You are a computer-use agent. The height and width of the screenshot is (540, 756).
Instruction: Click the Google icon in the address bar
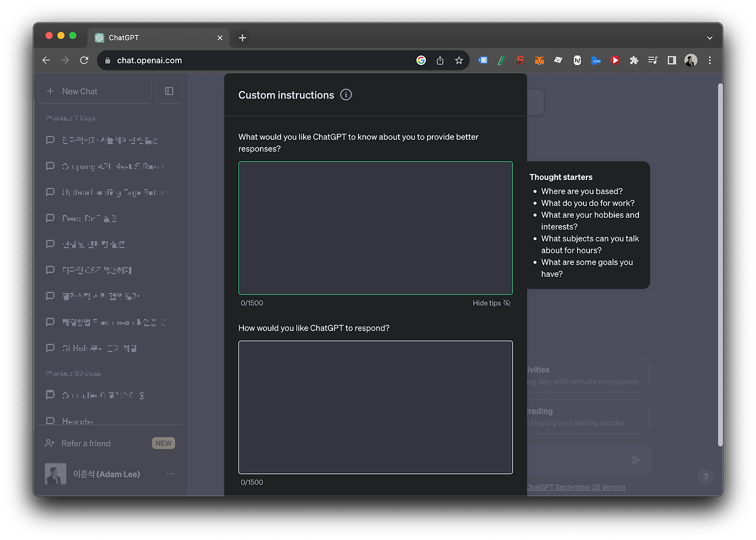point(421,60)
